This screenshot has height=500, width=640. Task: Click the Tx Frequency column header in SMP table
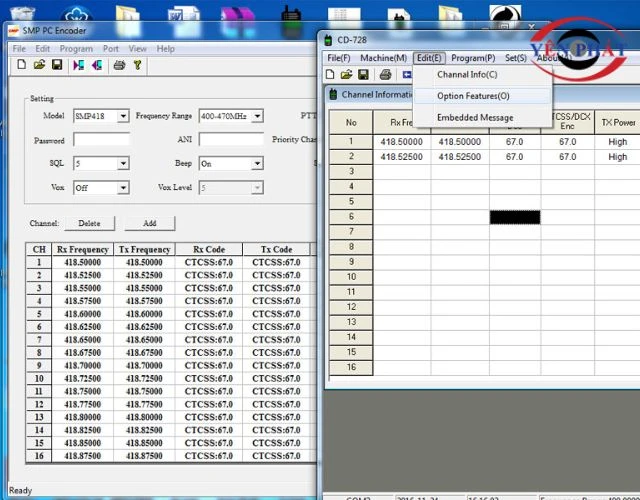point(144,249)
